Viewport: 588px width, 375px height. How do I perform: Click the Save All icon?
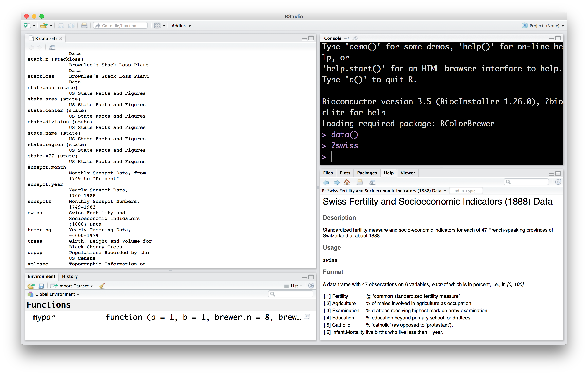tap(71, 26)
